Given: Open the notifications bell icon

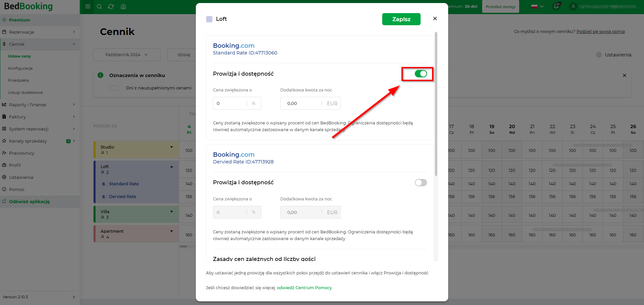Looking at the screenshot, I should tap(557, 6).
